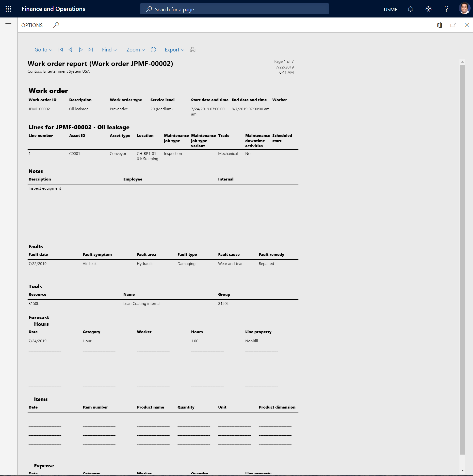The width and height of the screenshot is (473, 476).
Task: Go to previous report page
Action: click(x=70, y=50)
